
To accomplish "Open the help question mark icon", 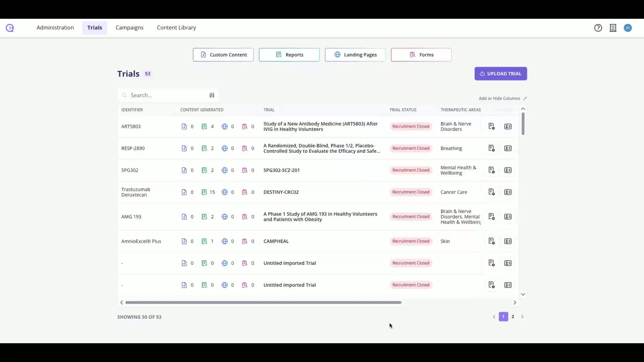I will [x=598, y=28].
